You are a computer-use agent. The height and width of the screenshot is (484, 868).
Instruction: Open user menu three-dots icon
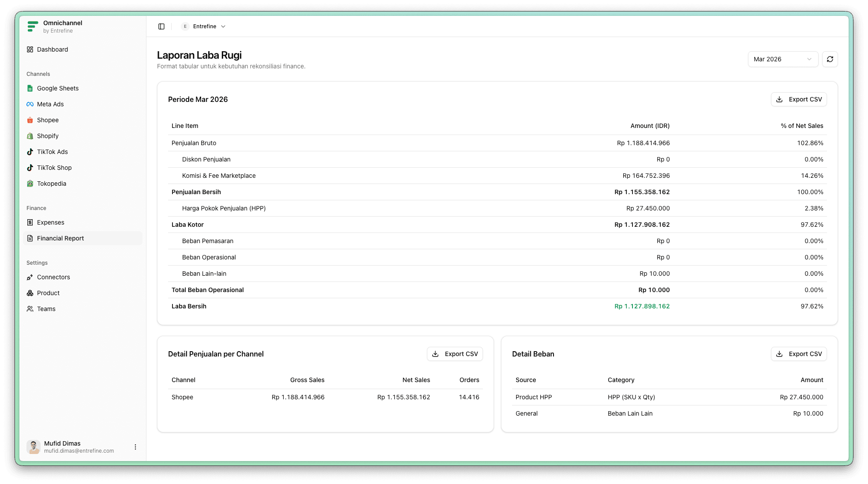pyautogui.click(x=135, y=447)
